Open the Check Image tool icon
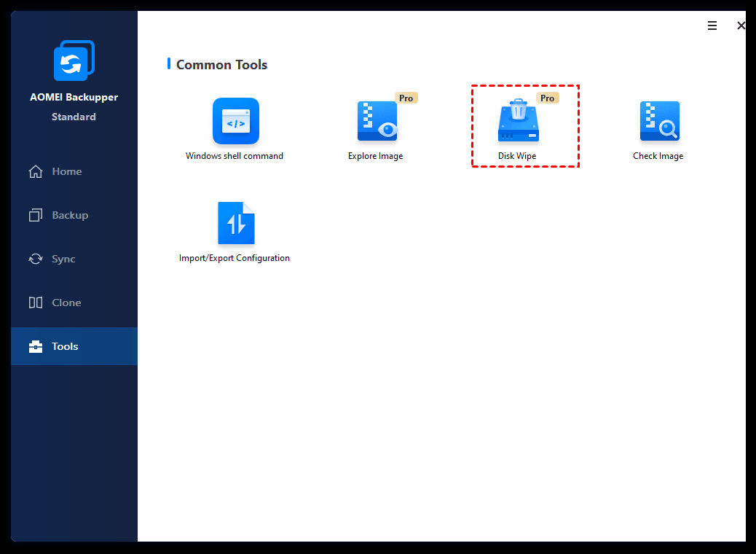The image size is (756, 554). [x=660, y=121]
